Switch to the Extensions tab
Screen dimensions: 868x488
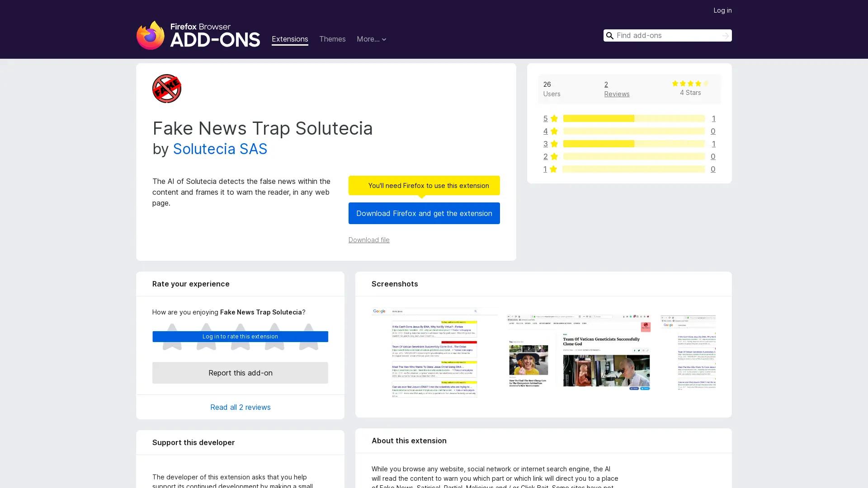tap(290, 39)
